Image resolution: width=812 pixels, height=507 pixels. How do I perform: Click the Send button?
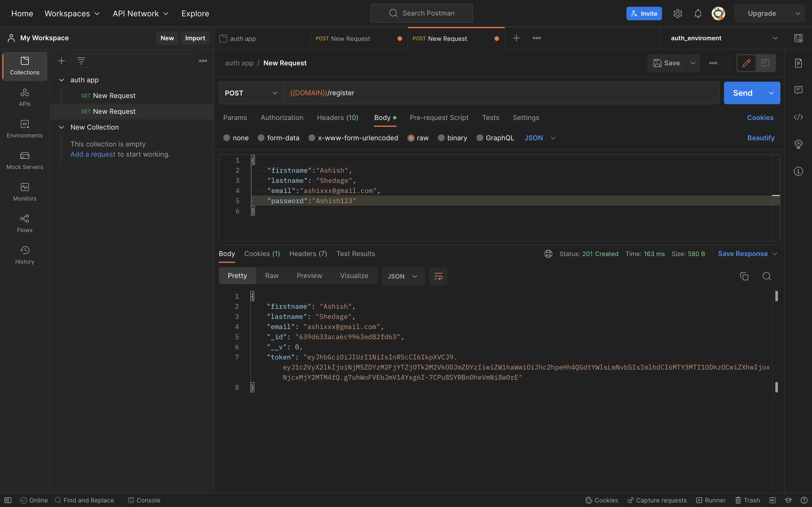[x=743, y=93]
